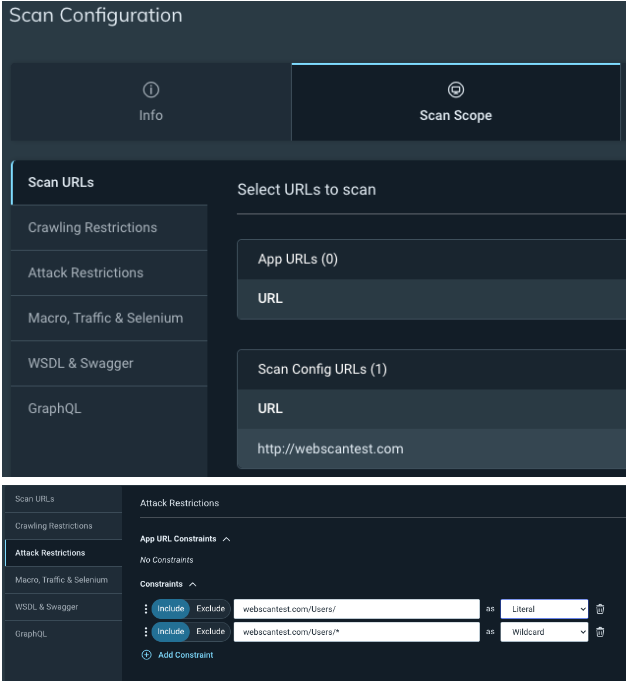Screen dimensions: 627x683
Task: Click drag handle of the Literal constraint row
Action: pyautogui.click(x=146, y=608)
